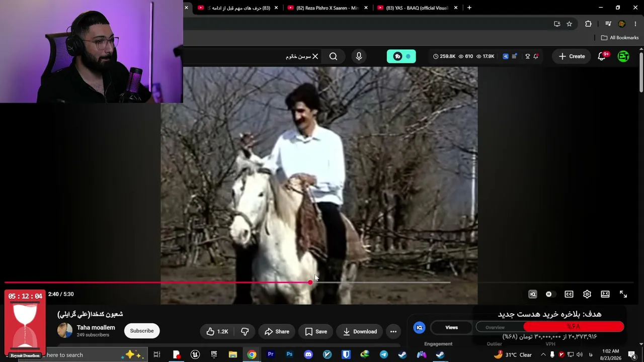Clear the search box text
Image resolution: width=644 pixels, height=362 pixels.
tap(315, 56)
